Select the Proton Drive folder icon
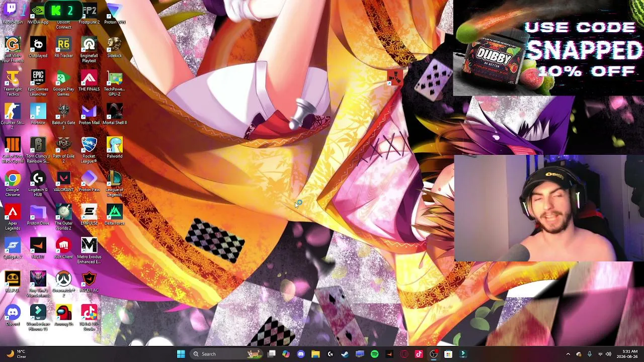The image size is (644, 362). pyautogui.click(x=38, y=215)
